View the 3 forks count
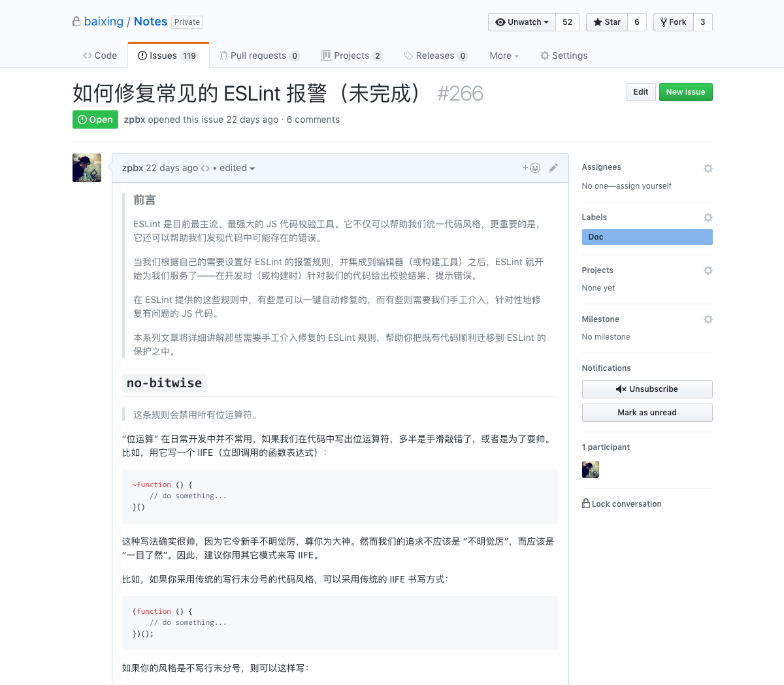The height and width of the screenshot is (685, 784). click(x=703, y=22)
